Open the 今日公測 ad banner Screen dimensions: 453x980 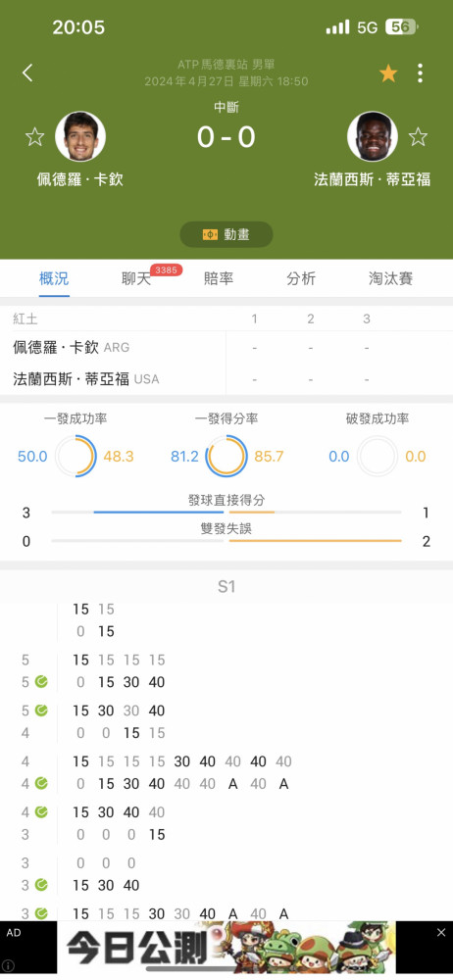[226, 948]
